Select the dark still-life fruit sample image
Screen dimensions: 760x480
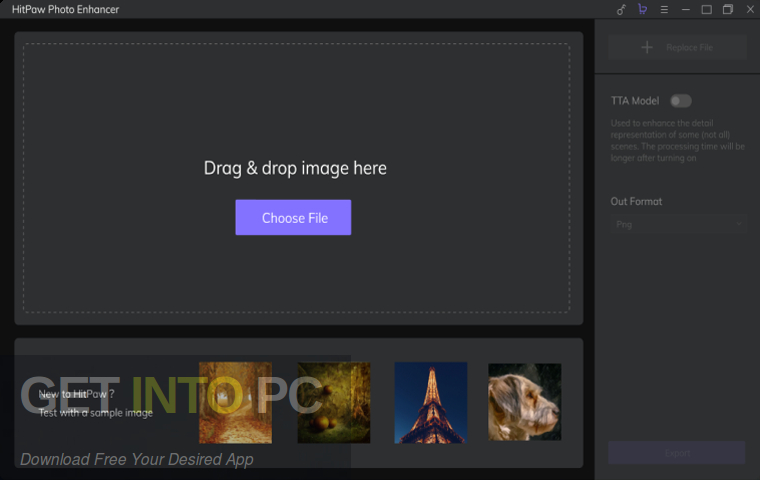[333, 402]
